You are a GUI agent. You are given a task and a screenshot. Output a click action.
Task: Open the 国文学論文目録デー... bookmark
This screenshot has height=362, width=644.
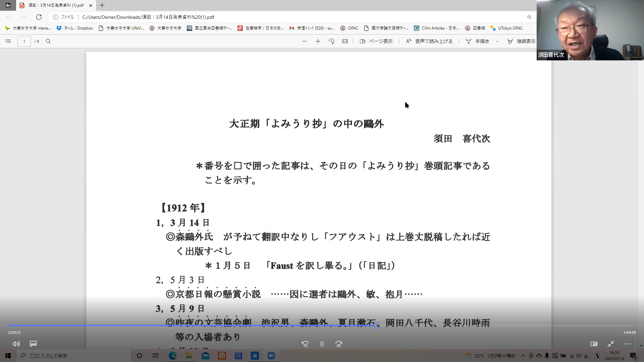pyautogui.click(x=386, y=28)
